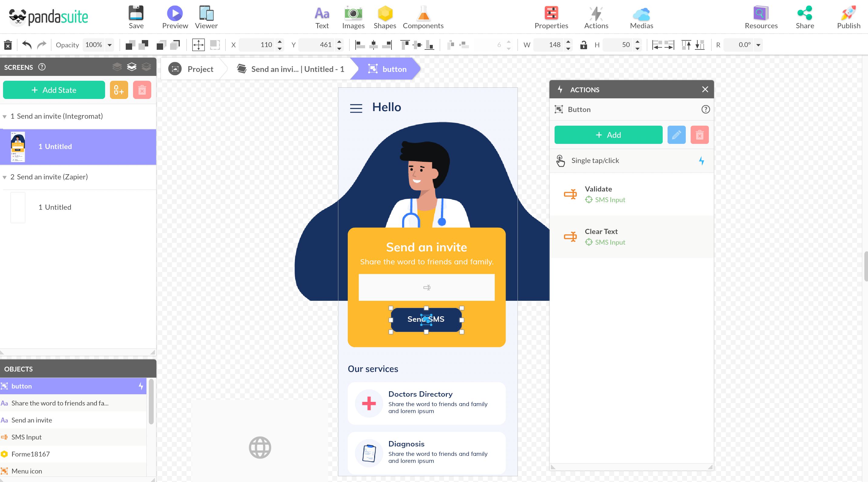Click the green Add action button

pyautogui.click(x=608, y=135)
